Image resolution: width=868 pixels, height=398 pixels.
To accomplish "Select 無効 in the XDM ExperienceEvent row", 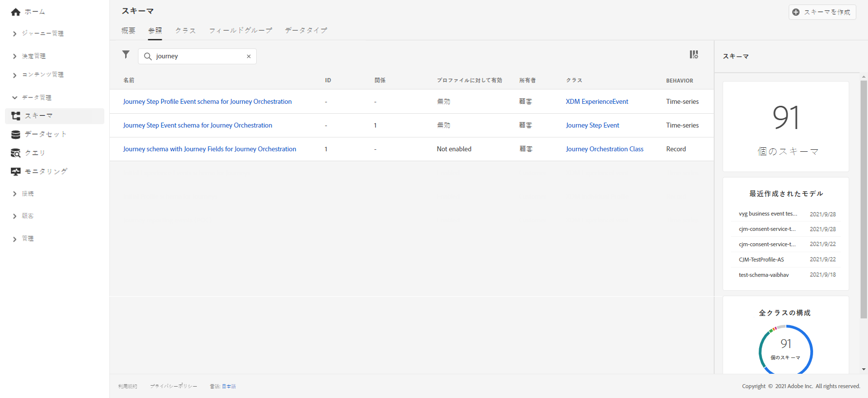I will coord(444,102).
